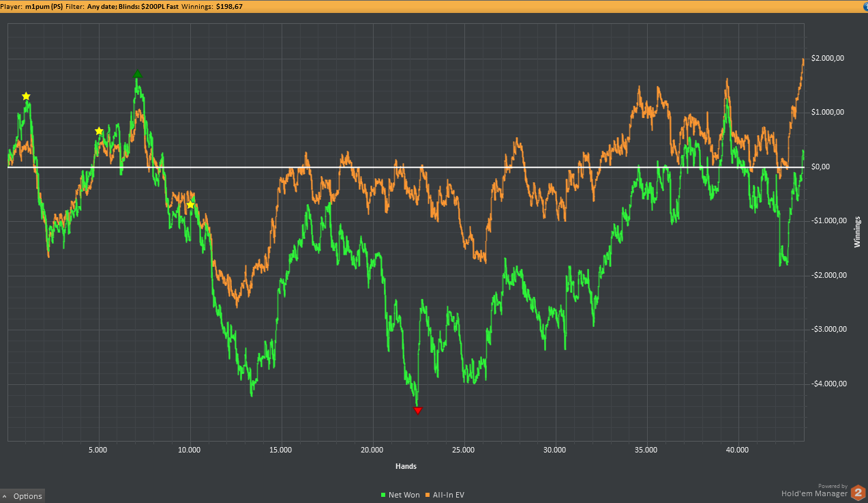Click the $0,00 axis label
The image size is (868, 503).
820,167
